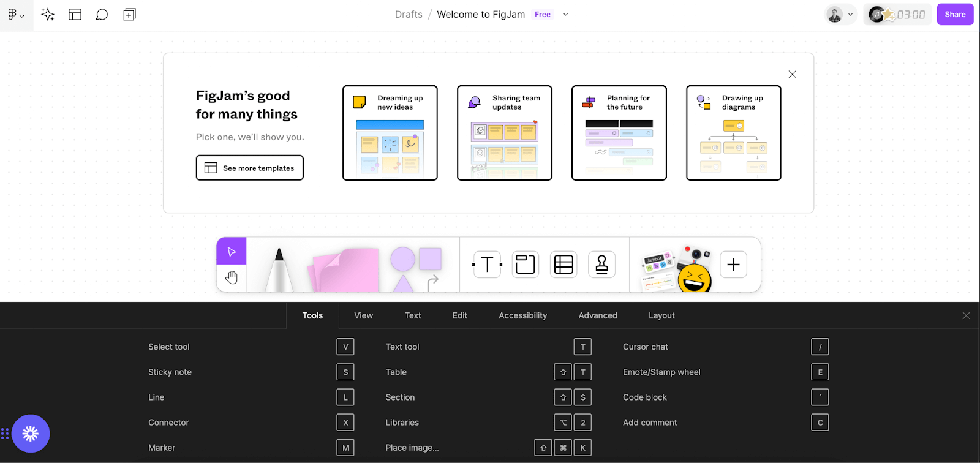980x463 pixels.
Task: Select the circle shape tool
Action: tap(402, 259)
